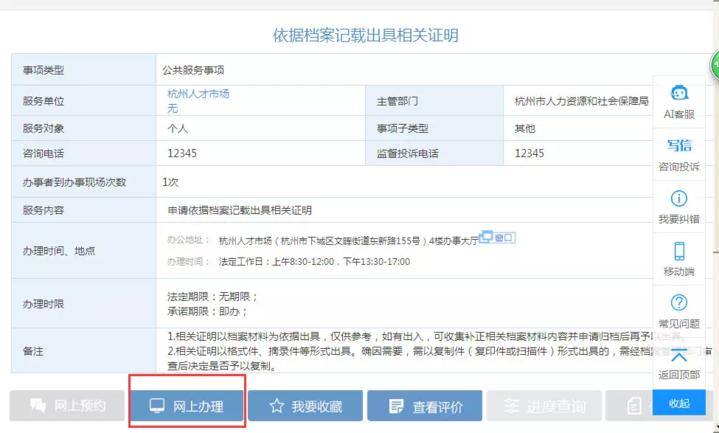Click the 咨询电话 number 12345

(x=182, y=153)
